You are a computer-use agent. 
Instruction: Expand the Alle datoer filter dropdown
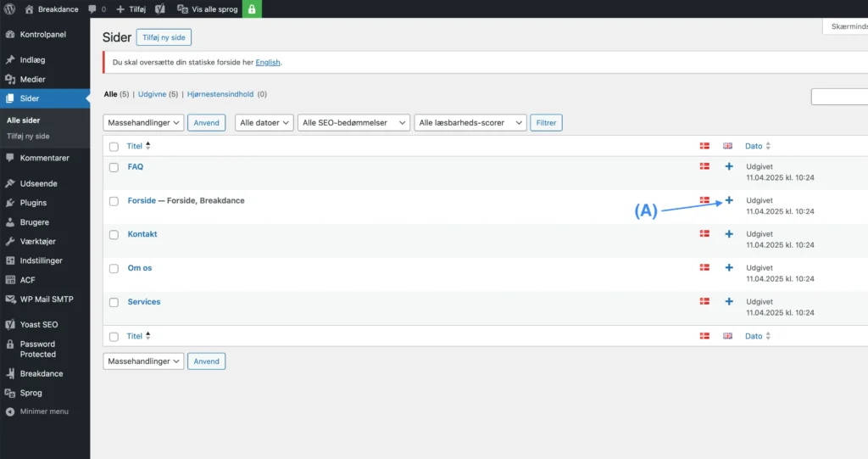[264, 123]
